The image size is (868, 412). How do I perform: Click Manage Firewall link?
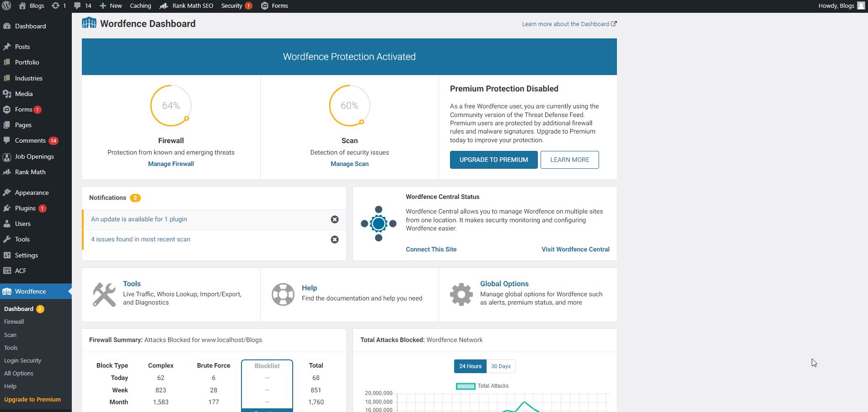coord(171,164)
